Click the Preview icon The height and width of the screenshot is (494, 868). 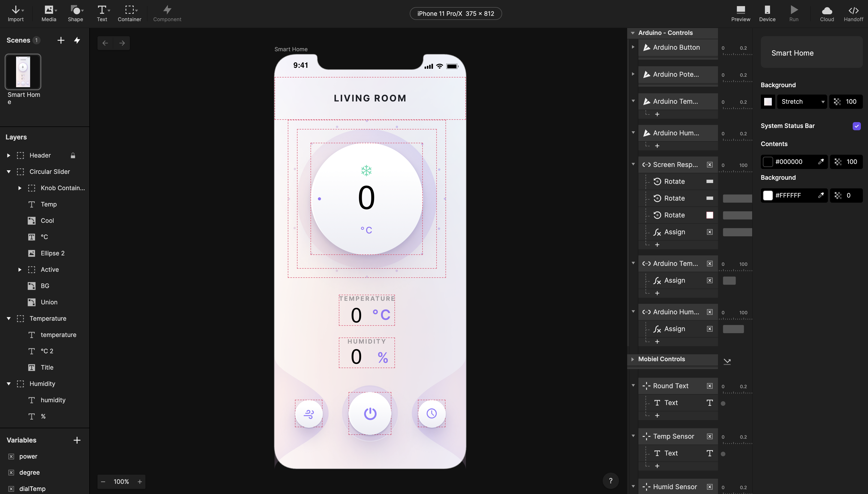pos(740,13)
